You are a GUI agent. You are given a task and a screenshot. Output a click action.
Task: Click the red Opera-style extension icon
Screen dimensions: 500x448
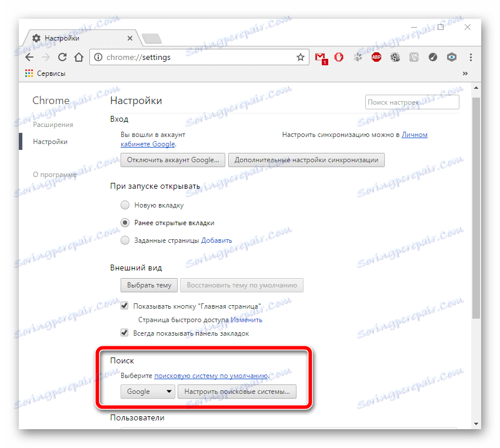click(339, 58)
